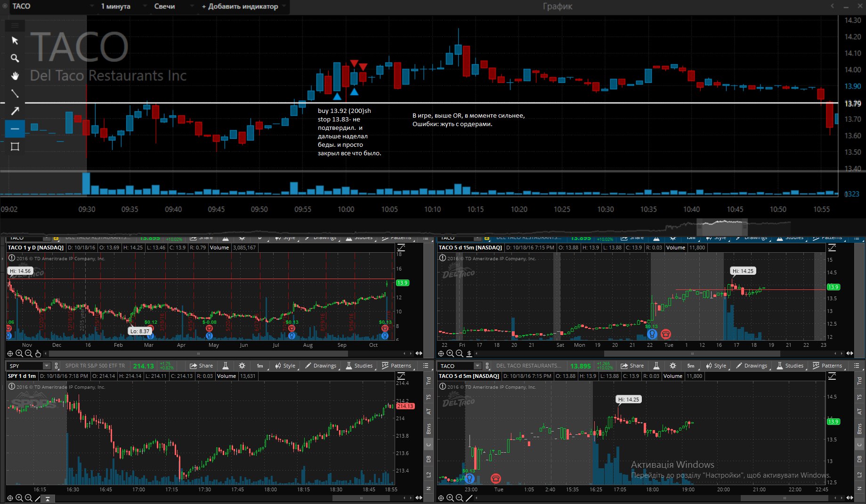This screenshot has width=866, height=504.
Task: Open Studies menu in SPY chart toolbar
Action: (359, 366)
